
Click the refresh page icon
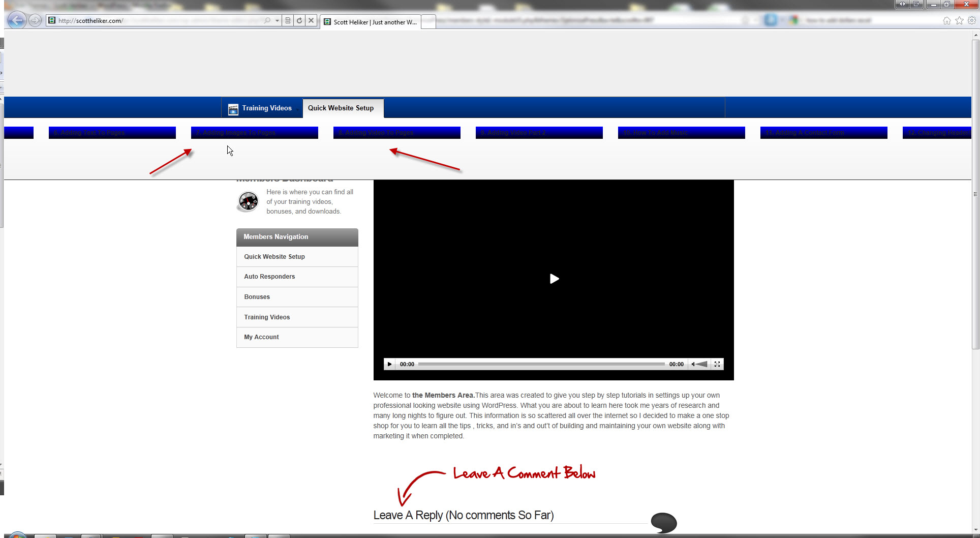pyautogui.click(x=299, y=20)
